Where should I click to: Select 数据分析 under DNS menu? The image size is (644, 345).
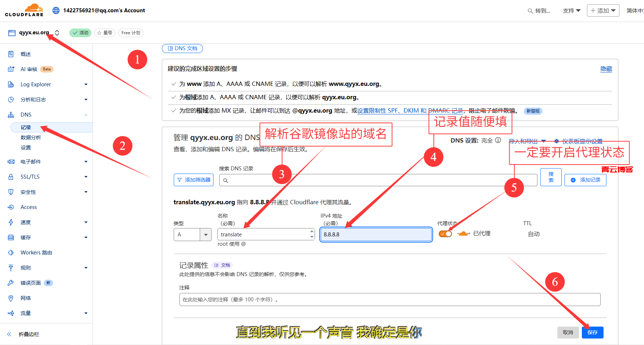[x=31, y=137]
